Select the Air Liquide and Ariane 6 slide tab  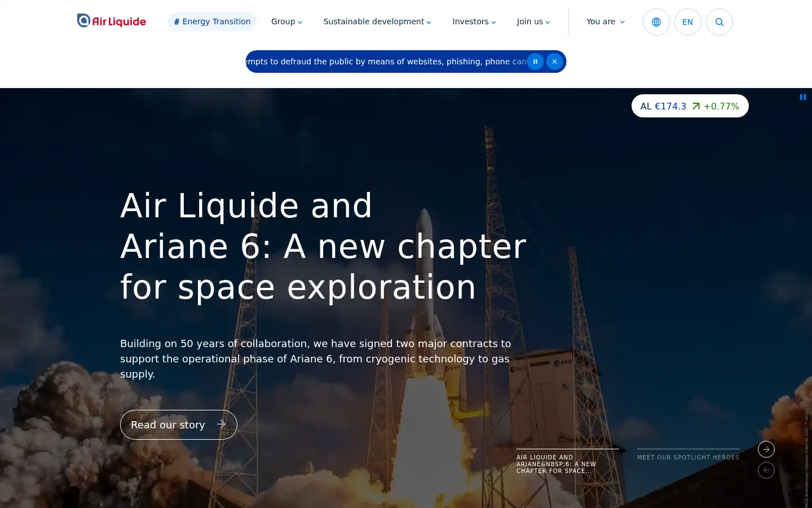point(568,461)
